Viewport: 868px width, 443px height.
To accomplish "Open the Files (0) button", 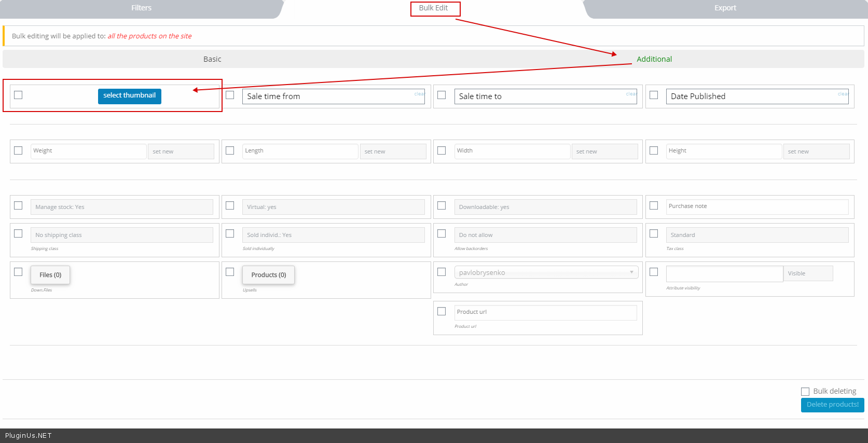I will 50,275.
